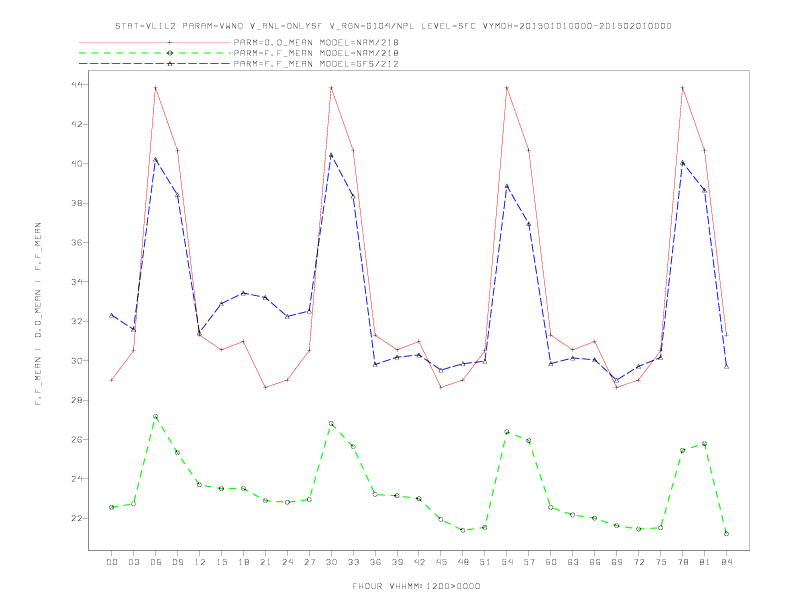
Task: Click x-axis tick label 51
Action: tap(485, 562)
